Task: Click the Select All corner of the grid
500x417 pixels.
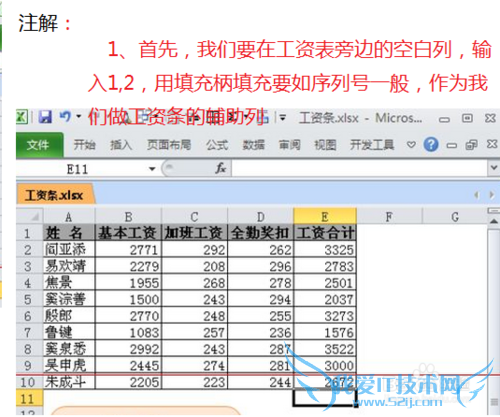Action: (30, 217)
